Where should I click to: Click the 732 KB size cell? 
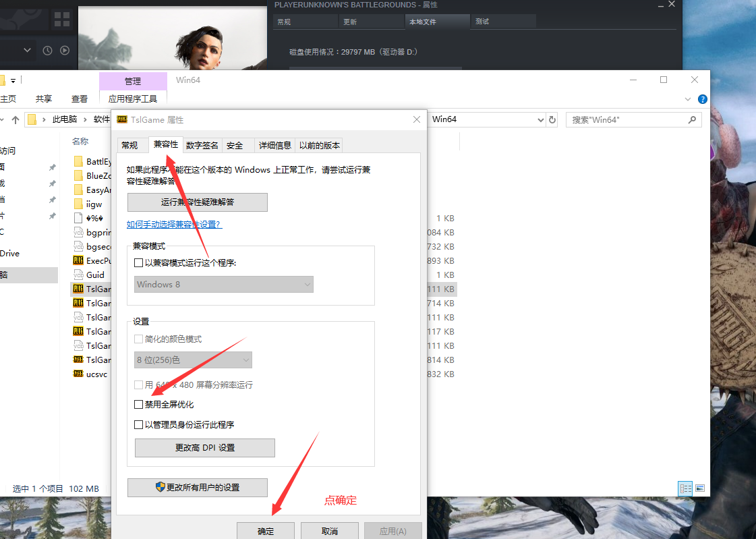tap(440, 246)
